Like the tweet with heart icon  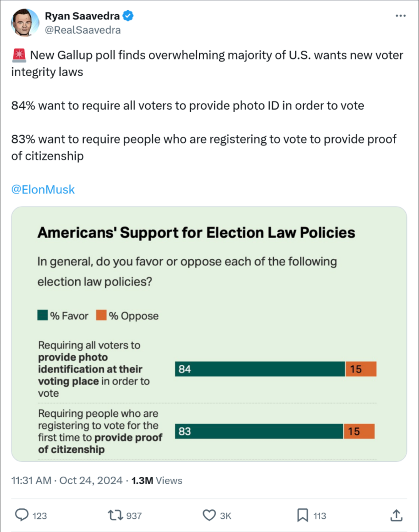tap(209, 515)
